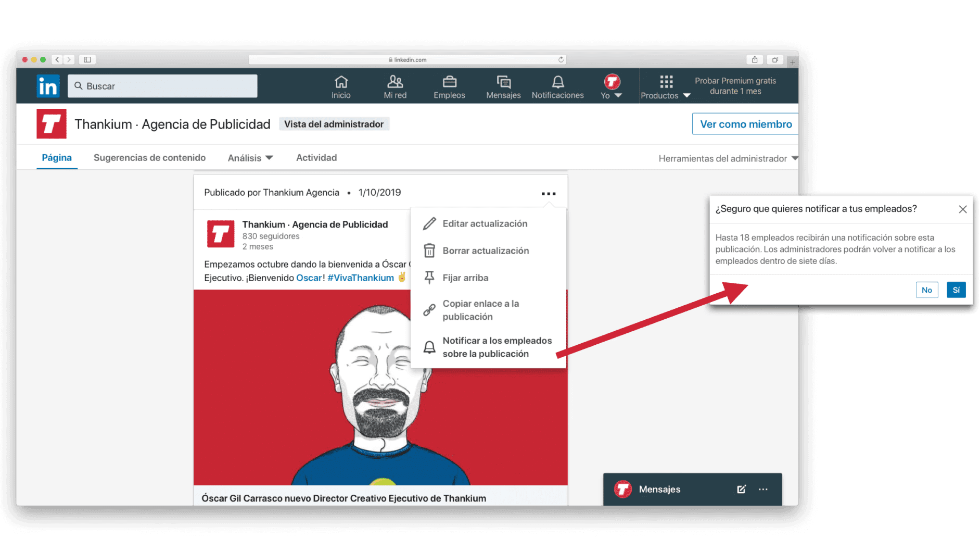Expand the Análisis dropdown tab
The image size is (980, 551).
pos(250,158)
